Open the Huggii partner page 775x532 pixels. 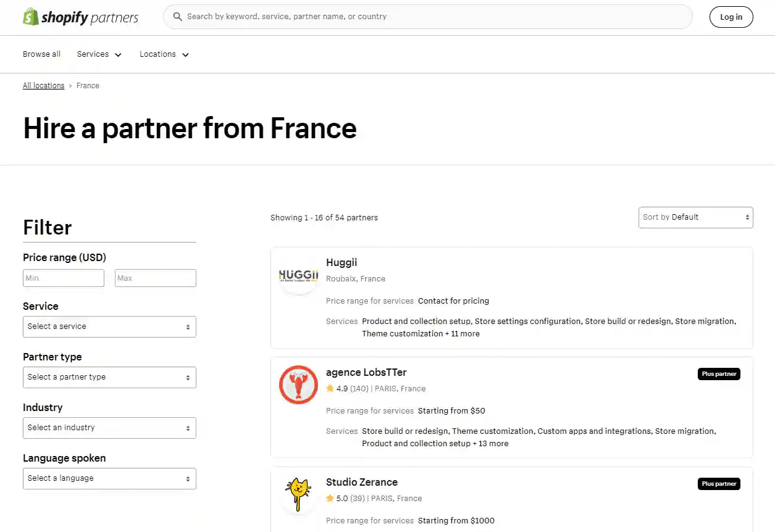click(x=341, y=263)
